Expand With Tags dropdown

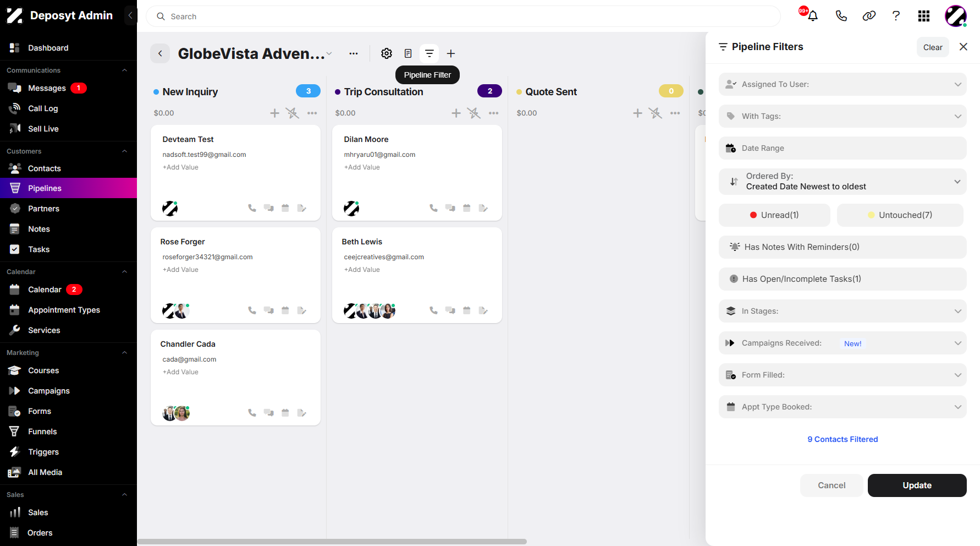(843, 116)
